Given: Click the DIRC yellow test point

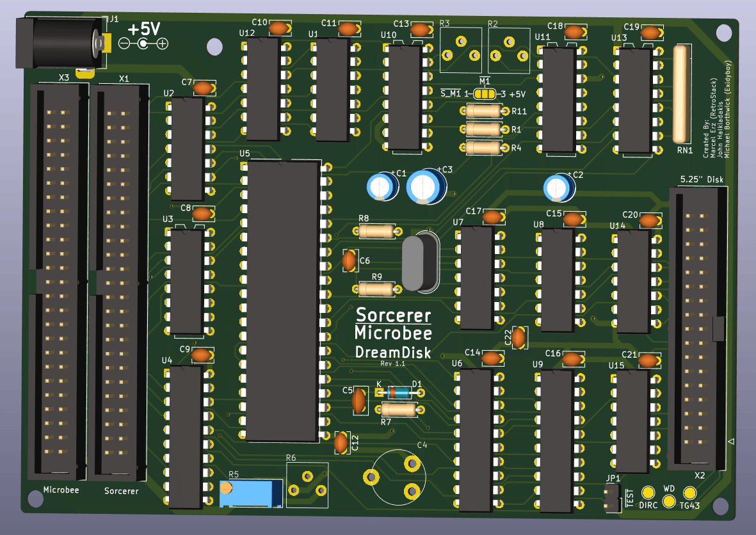Looking at the screenshot, I should 648,493.
